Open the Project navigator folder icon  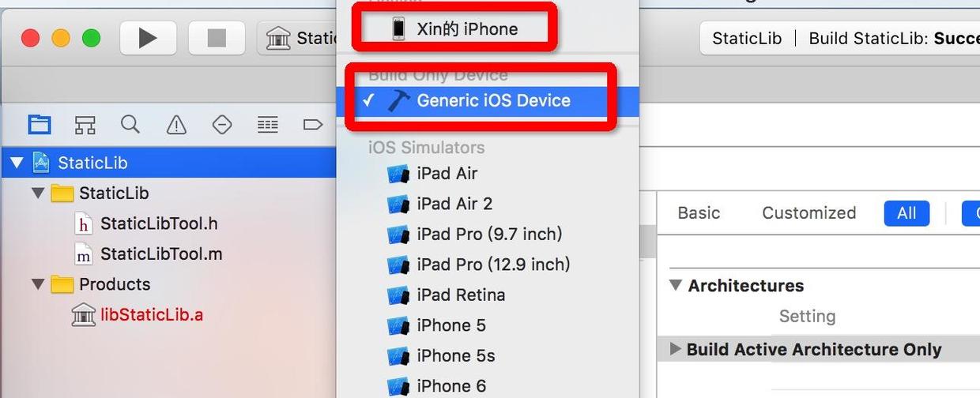point(39,124)
